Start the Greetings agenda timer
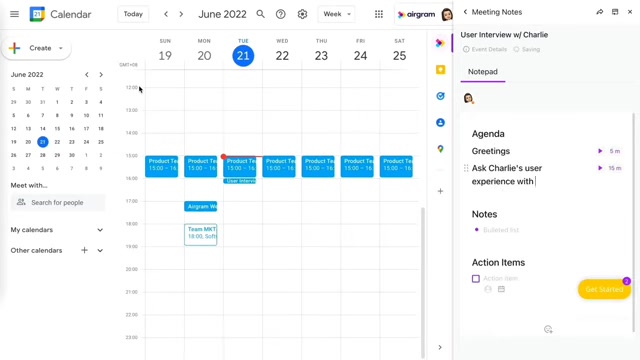 pyautogui.click(x=600, y=151)
